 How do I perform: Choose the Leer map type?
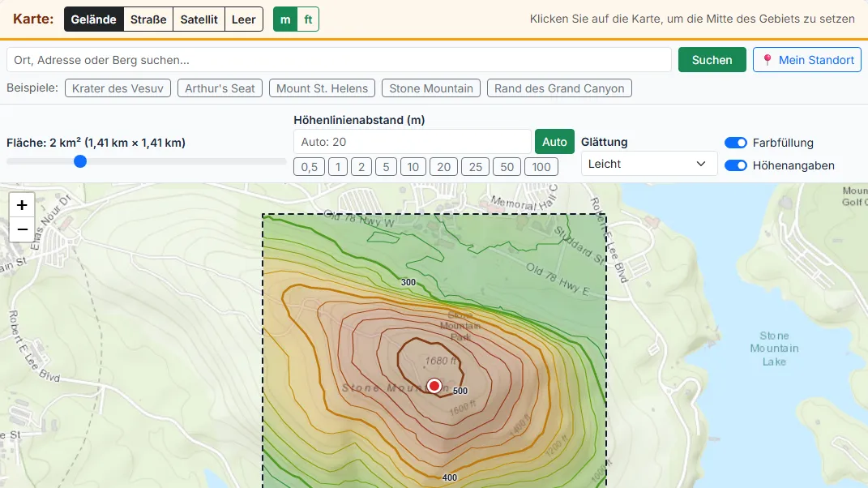(244, 19)
